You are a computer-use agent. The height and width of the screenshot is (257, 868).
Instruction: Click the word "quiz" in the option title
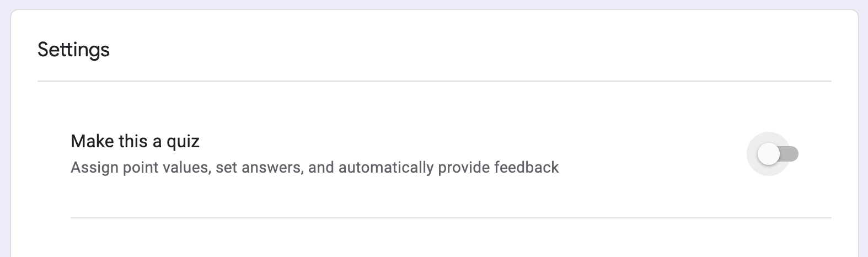(183, 142)
